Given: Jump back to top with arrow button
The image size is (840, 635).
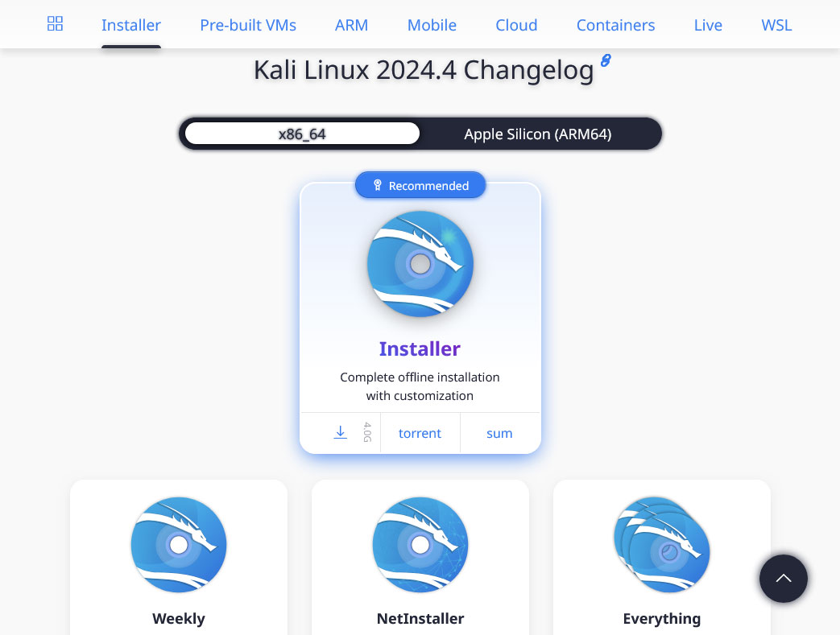Looking at the screenshot, I should 783,578.
